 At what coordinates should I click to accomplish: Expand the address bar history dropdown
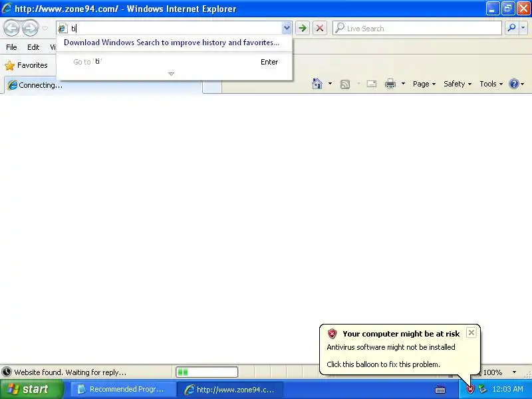pyautogui.click(x=287, y=28)
